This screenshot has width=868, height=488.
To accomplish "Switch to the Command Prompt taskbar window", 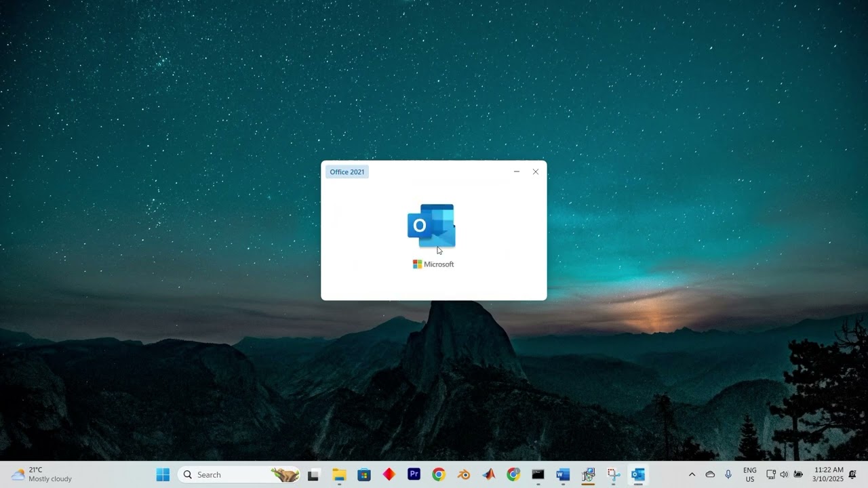I will coord(538,474).
